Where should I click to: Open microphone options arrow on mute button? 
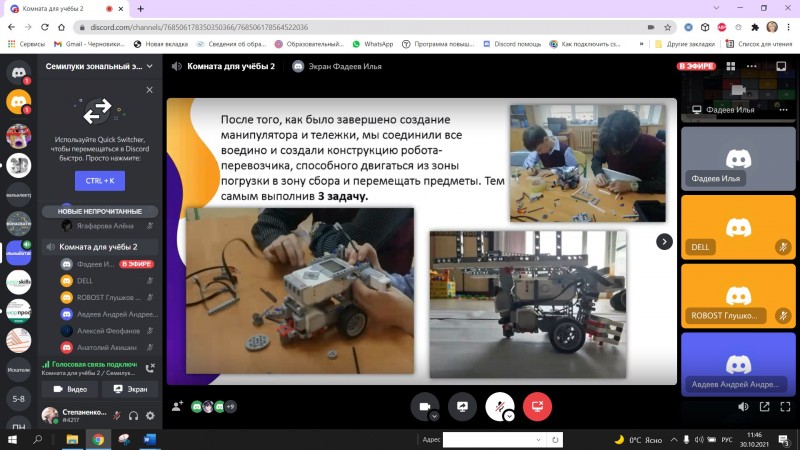point(510,415)
